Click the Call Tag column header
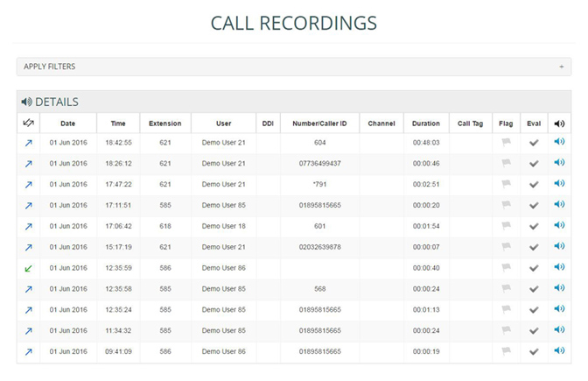The width and height of the screenshot is (588, 381). tap(470, 123)
